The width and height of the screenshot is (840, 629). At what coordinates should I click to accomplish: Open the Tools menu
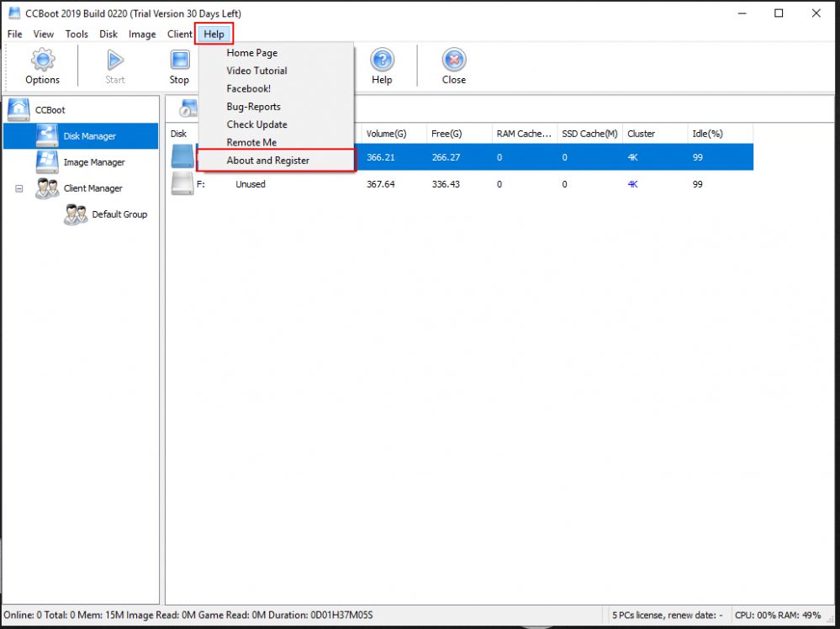[x=77, y=34]
